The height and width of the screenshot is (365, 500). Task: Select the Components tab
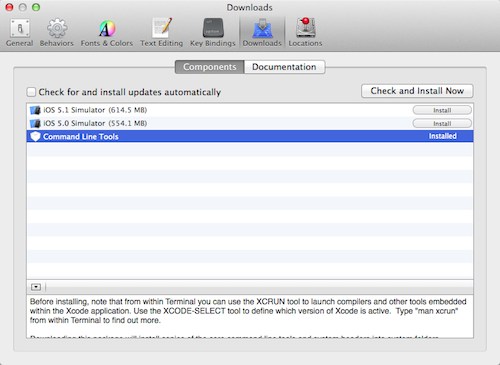click(210, 67)
